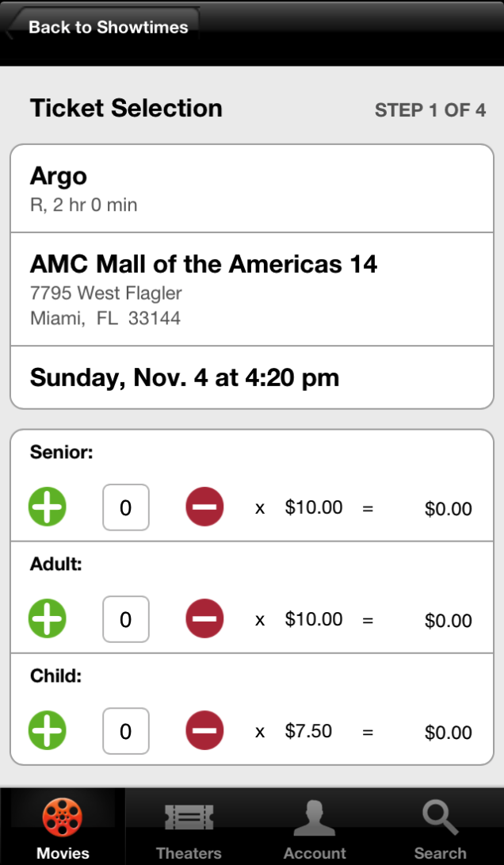Tap the Sunday, Nov. 4 showtime row
This screenshot has height=865, width=504.
point(252,378)
